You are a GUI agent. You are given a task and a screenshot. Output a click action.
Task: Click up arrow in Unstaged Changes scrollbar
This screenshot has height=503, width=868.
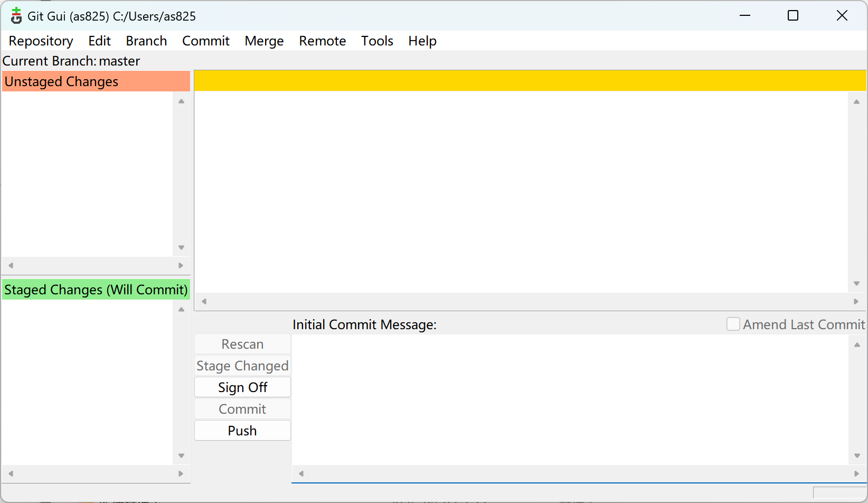click(181, 101)
